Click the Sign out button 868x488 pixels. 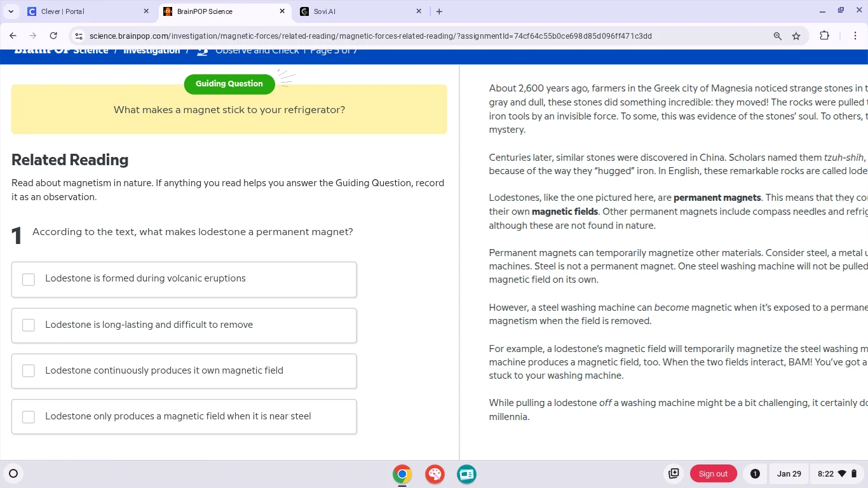713,474
